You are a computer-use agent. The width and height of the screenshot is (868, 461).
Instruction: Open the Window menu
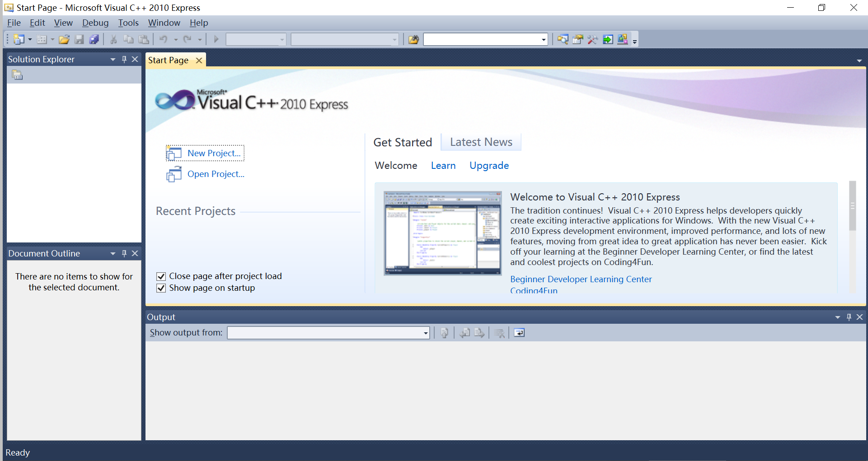click(x=164, y=23)
